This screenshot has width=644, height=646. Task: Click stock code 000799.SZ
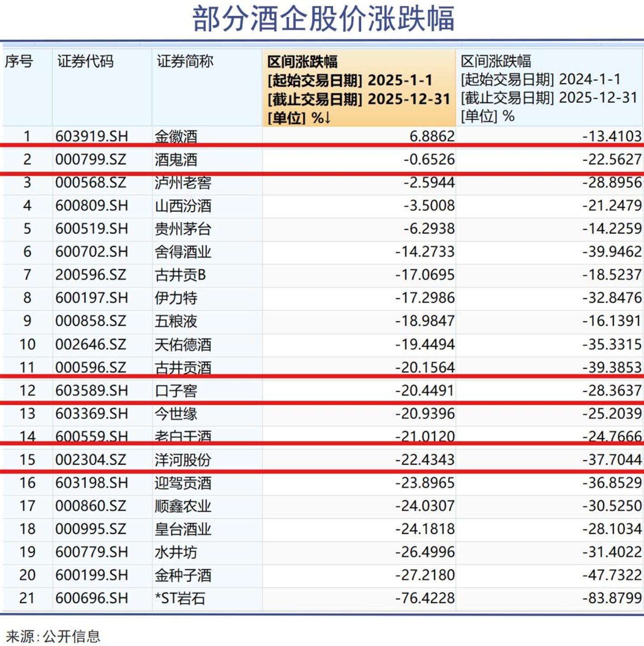[x=91, y=160]
